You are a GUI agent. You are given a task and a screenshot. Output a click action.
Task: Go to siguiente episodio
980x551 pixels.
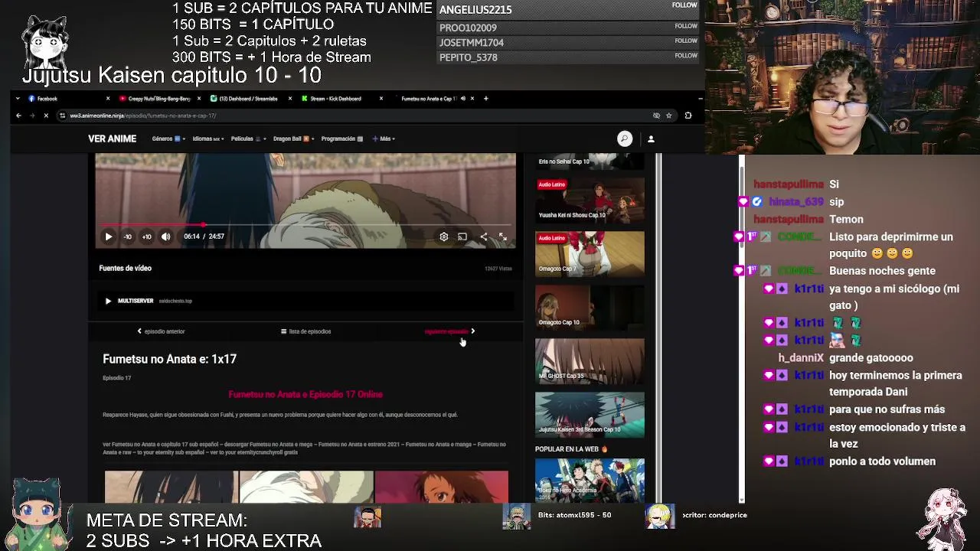click(449, 331)
